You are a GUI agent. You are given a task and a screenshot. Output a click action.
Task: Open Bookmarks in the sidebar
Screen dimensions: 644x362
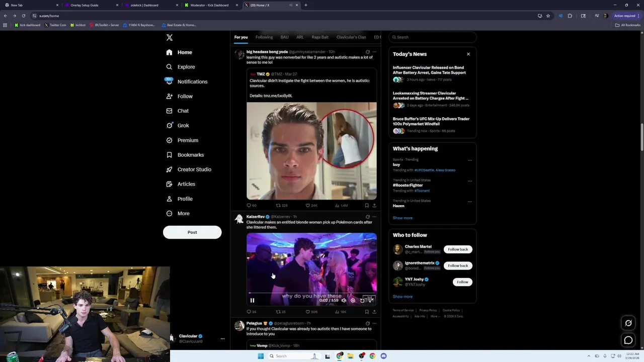click(x=185, y=155)
